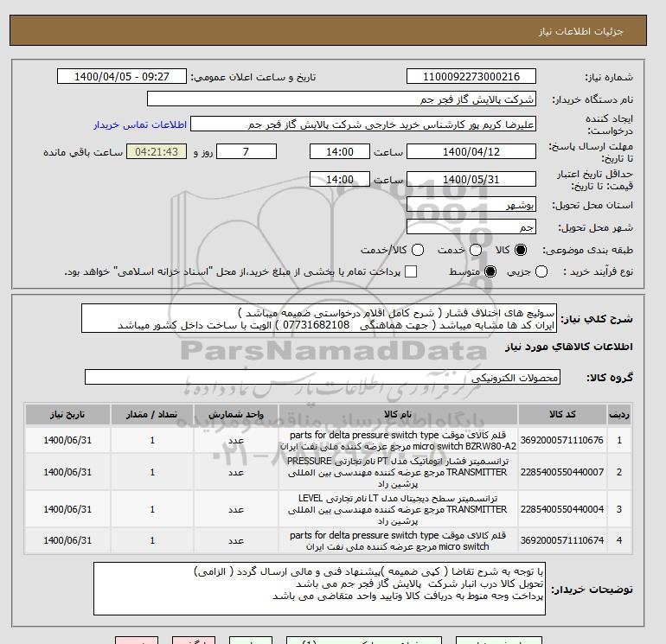Click the need number field 1100092273000216
666x644 pixels.
(471, 76)
